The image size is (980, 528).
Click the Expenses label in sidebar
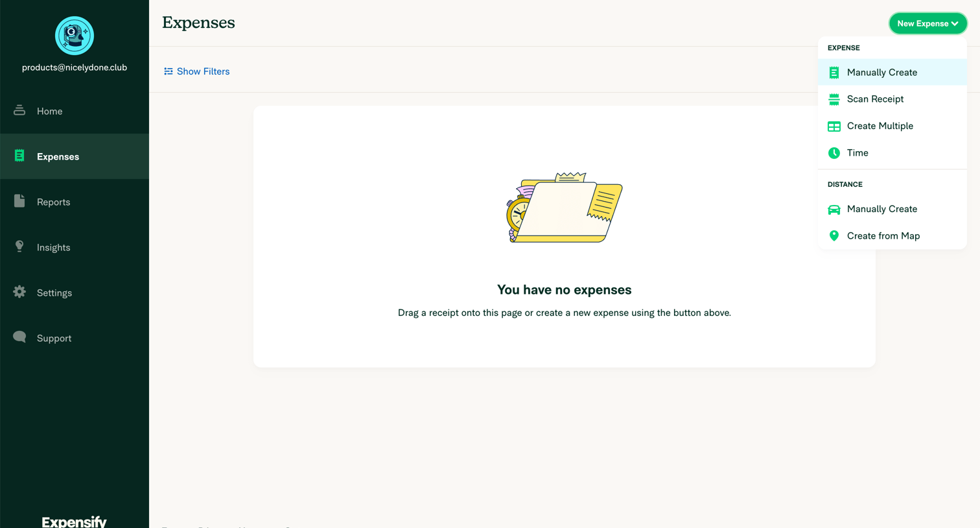click(58, 156)
